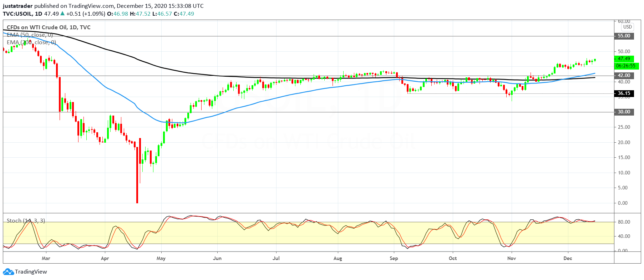644x280 pixels.
Task: Click the 25.00 tick on the price axis
Action: point(624,127)
